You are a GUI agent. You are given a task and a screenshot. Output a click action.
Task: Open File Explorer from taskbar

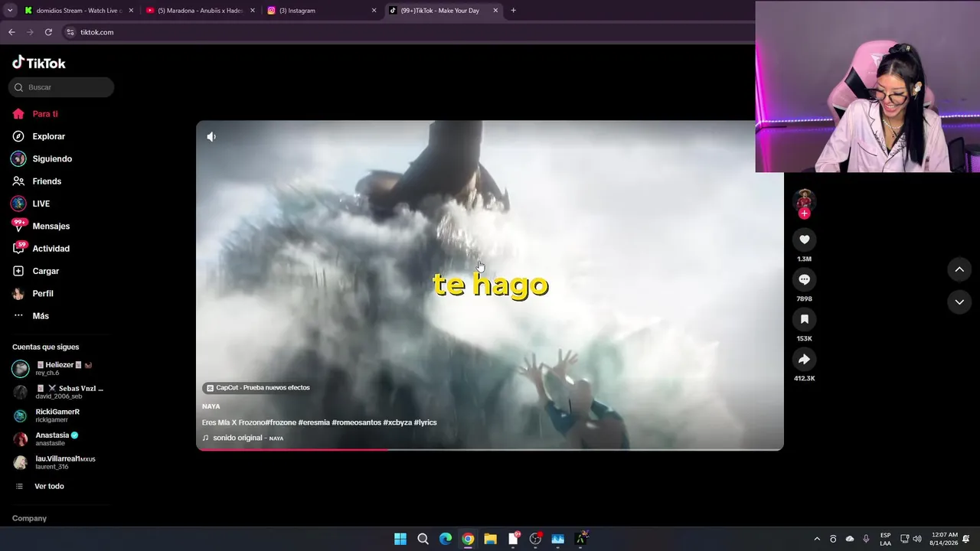pos(490,539)
